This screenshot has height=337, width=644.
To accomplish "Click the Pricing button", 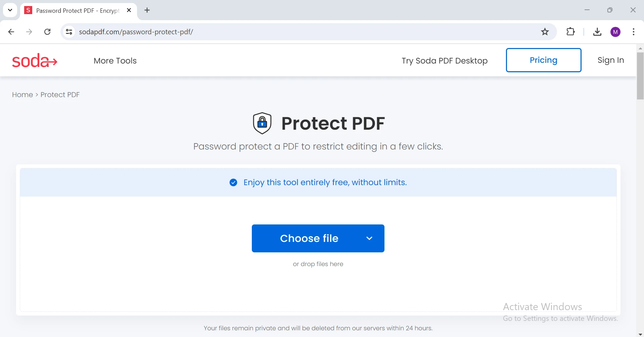I will [544, 60].
